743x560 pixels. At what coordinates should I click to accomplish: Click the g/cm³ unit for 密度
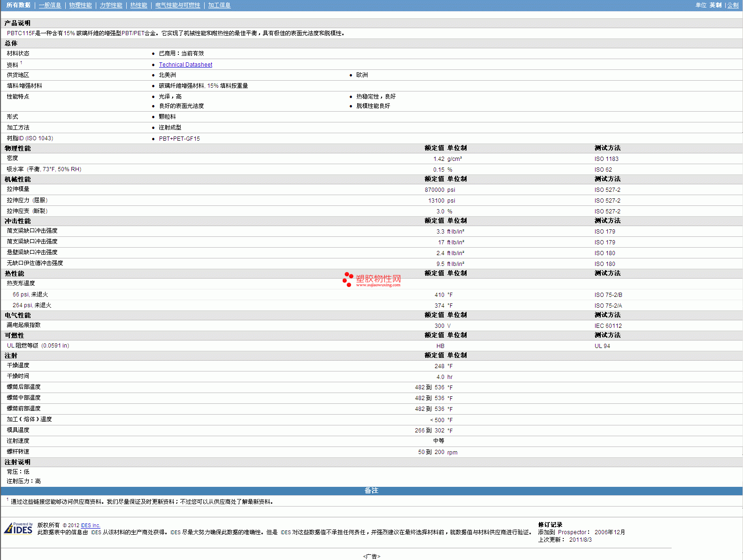[x=454, y=159]
